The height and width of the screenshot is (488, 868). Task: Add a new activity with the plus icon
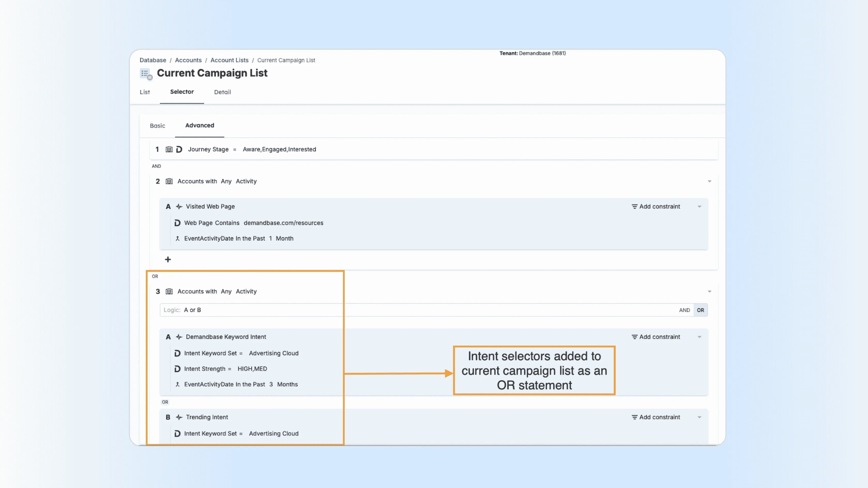point(168,259)
